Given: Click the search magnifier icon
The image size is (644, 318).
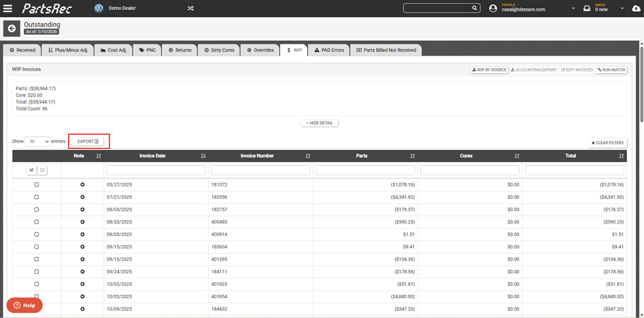Looking at the screenshot, I should [x=474, y=8].
